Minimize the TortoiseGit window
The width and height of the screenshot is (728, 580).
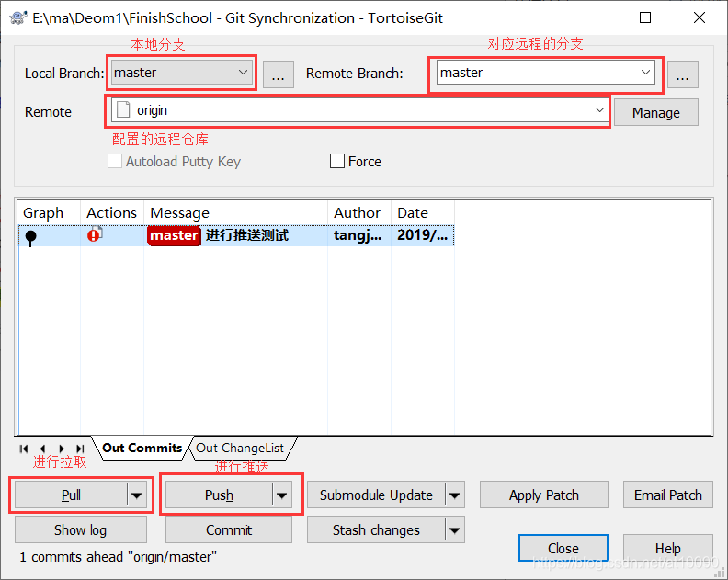[592, 17]
